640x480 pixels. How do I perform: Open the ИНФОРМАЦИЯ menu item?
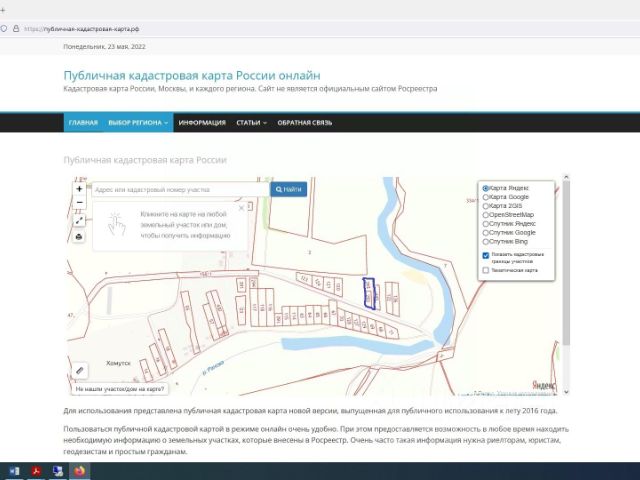(201, 123)
